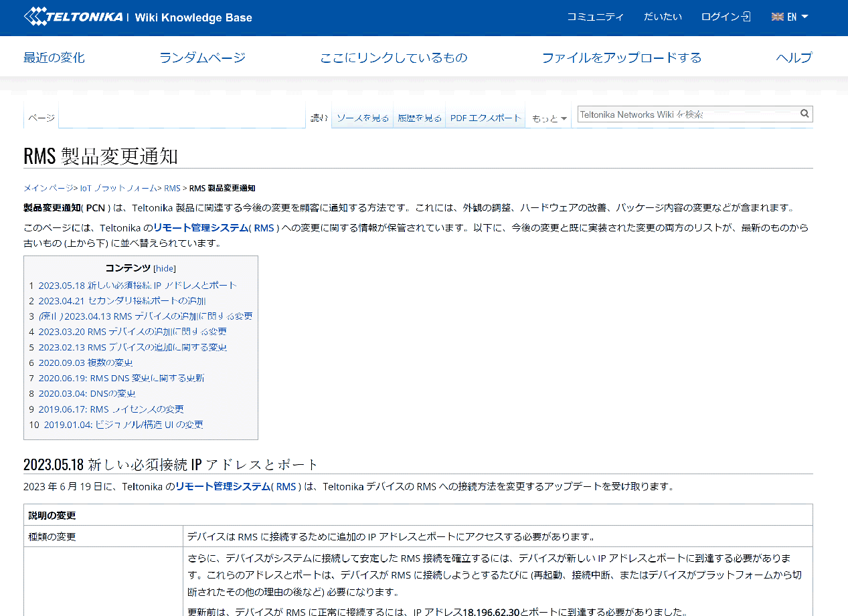This screenshot has width=848, height=616.
Task: Click the login arrow icon
Action: click(746, 17)
